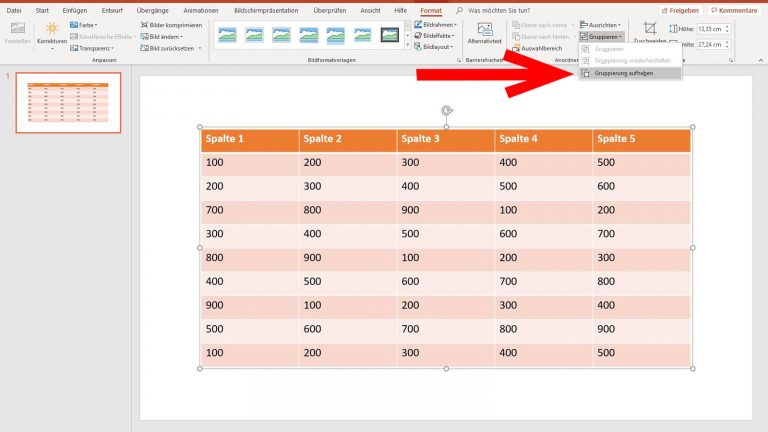Screen dimensions: 768x432
Task: Click the Spalte 3 header cell
Action: 446,139
